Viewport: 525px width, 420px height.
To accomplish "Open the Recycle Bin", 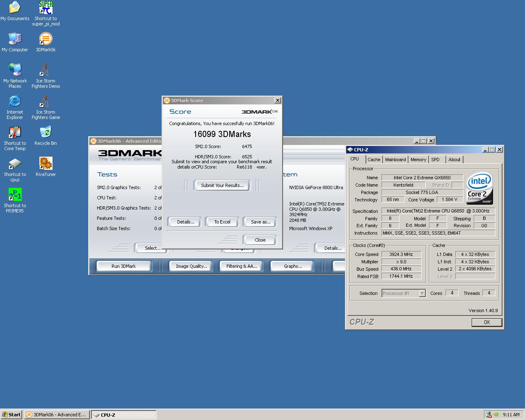I will pyautogui.click(x=46, y=136).
